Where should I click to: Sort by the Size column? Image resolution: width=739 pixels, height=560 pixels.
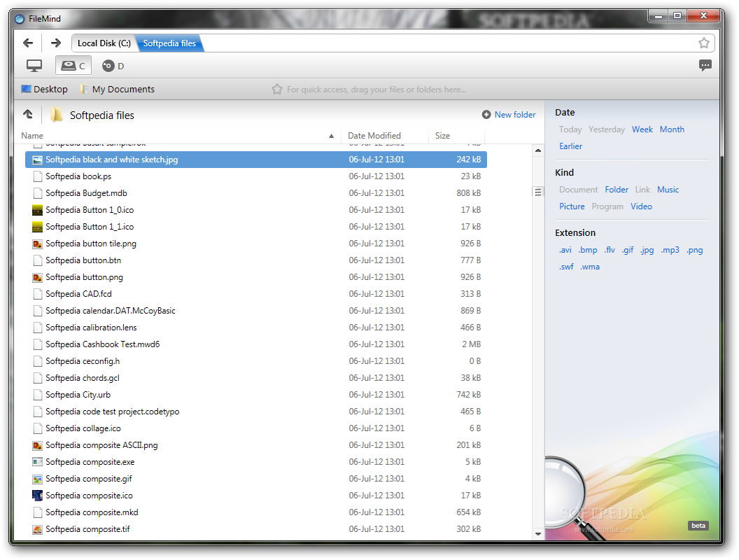[x=442, y=136]
